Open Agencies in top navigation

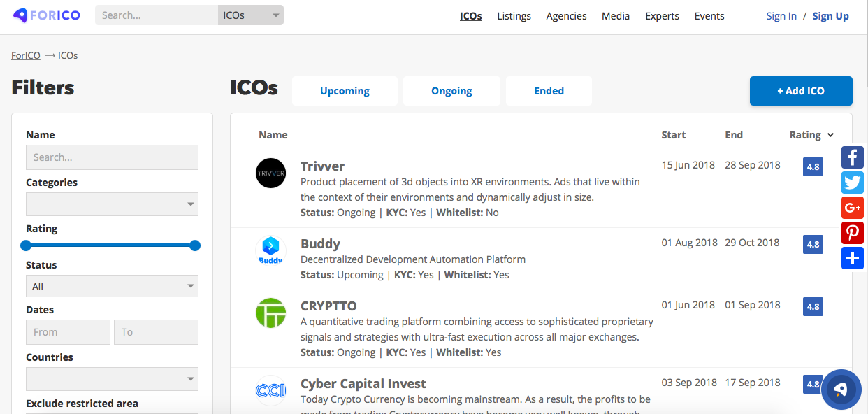point(566,16)
